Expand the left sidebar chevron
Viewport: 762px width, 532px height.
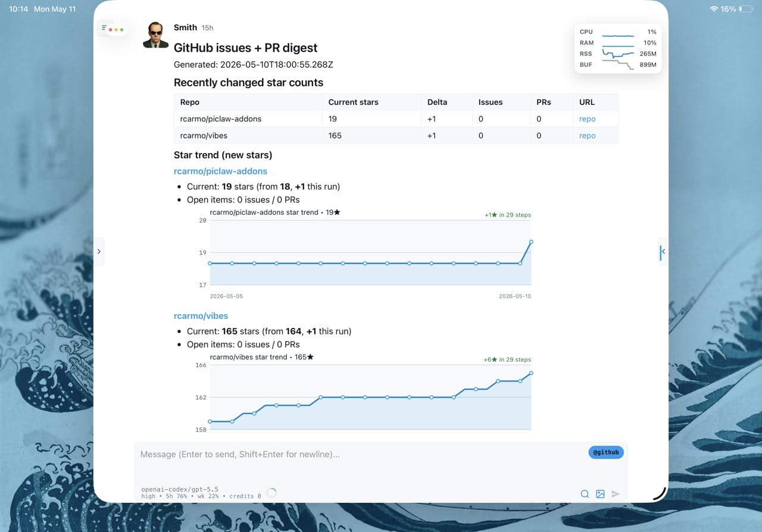(99, 252)
